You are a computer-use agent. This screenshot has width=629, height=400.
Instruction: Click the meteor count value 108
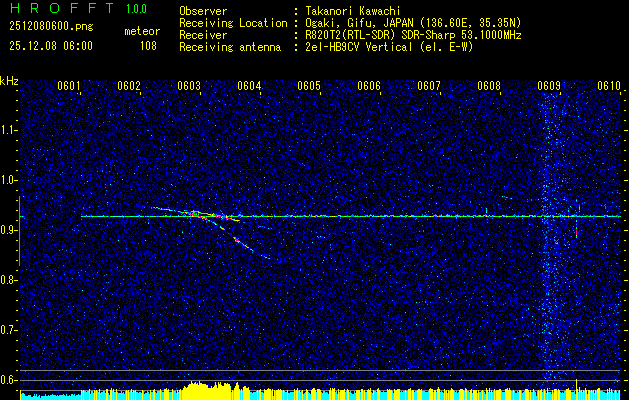point(148,47)
